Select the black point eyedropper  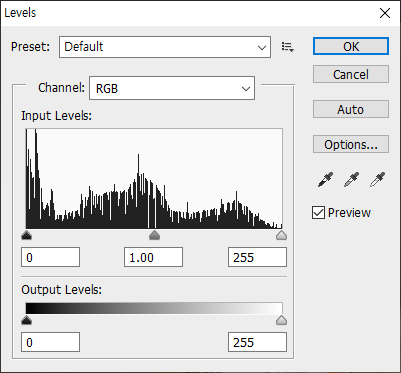point(325,179)
